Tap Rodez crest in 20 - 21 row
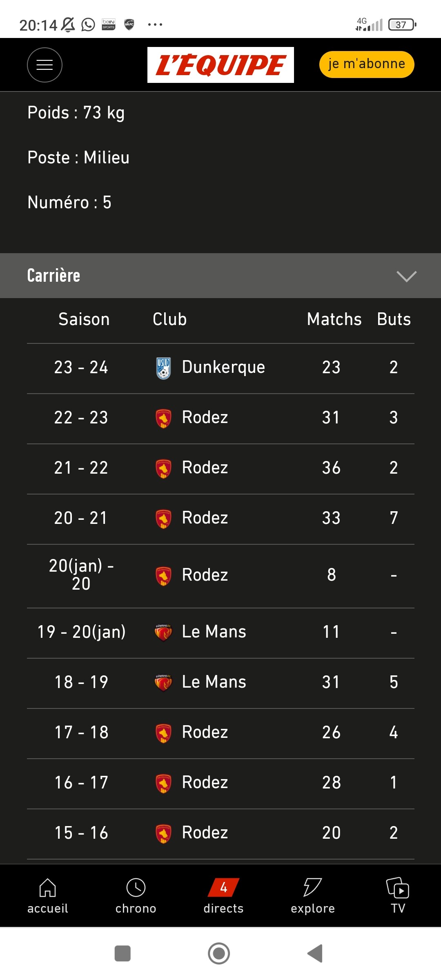The image size is (441, 980). tap(163, 519)
